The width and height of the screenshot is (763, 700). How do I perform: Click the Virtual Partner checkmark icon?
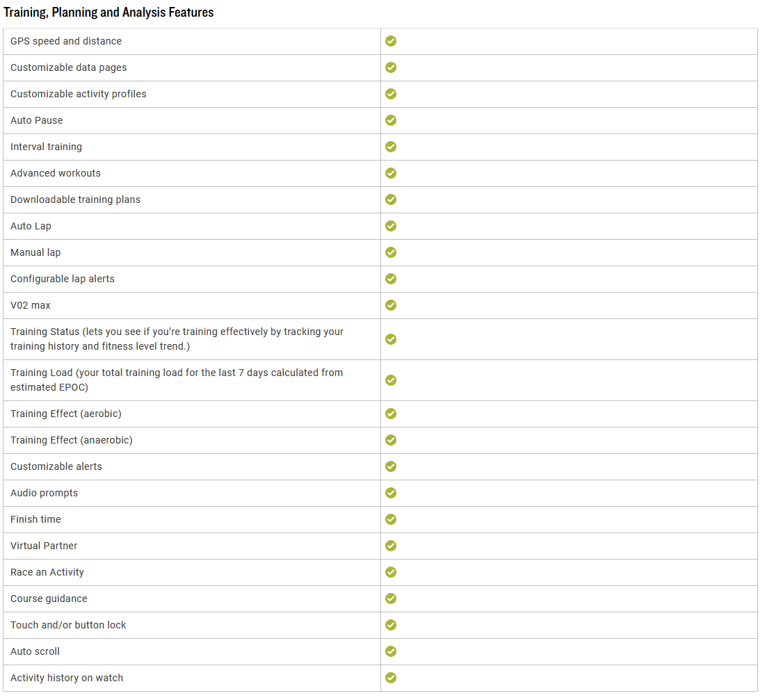click(391, 546)
